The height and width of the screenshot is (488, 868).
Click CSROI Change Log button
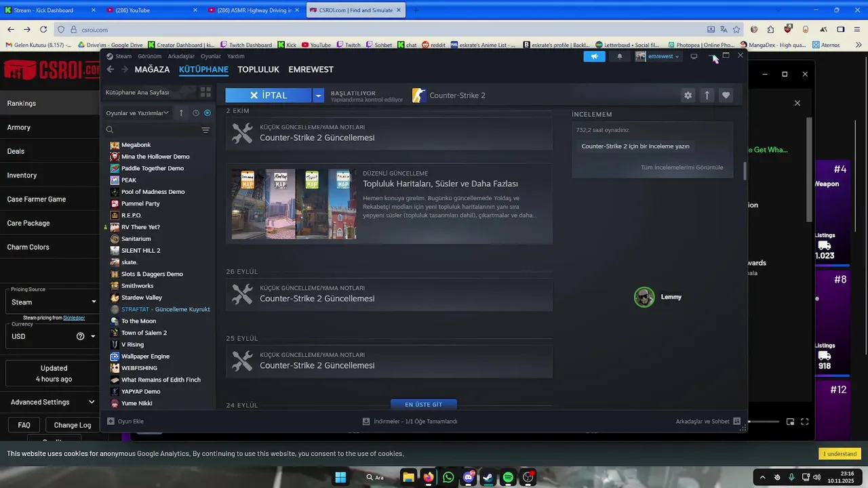[73, 425]
